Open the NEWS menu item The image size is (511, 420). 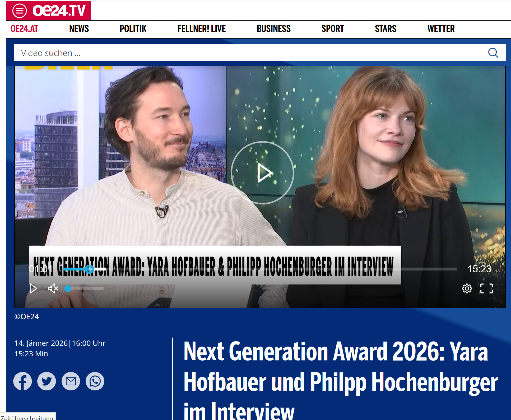point(79,29)
